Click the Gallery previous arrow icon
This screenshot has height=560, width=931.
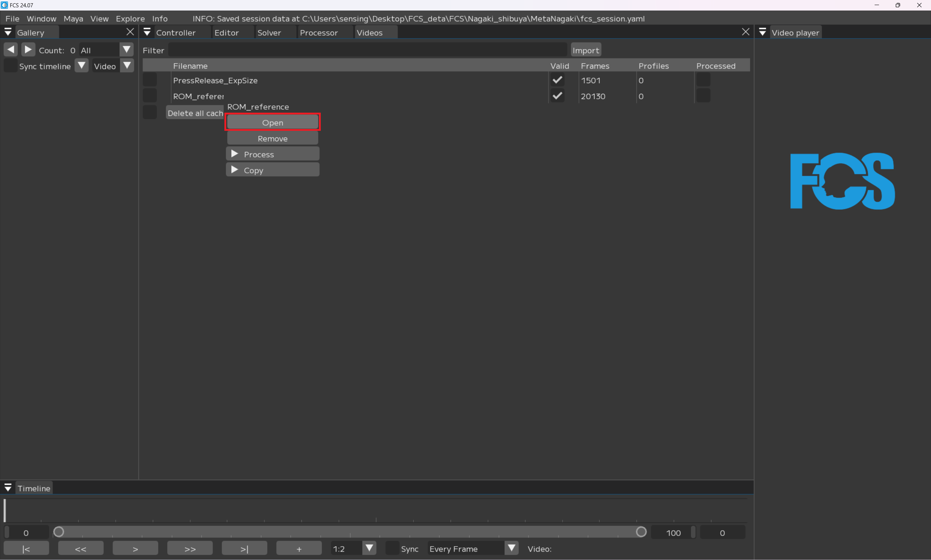(11, 49)
